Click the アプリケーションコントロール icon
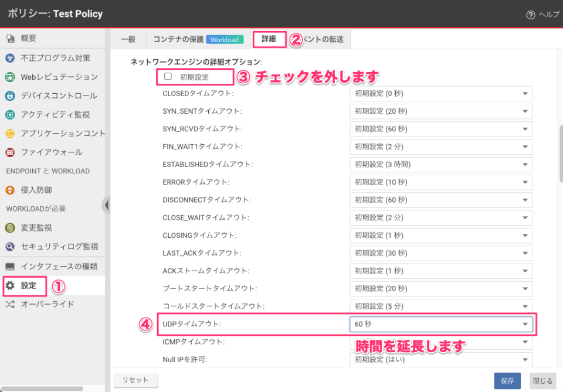 pyautogui.click(x=10, y=134)
